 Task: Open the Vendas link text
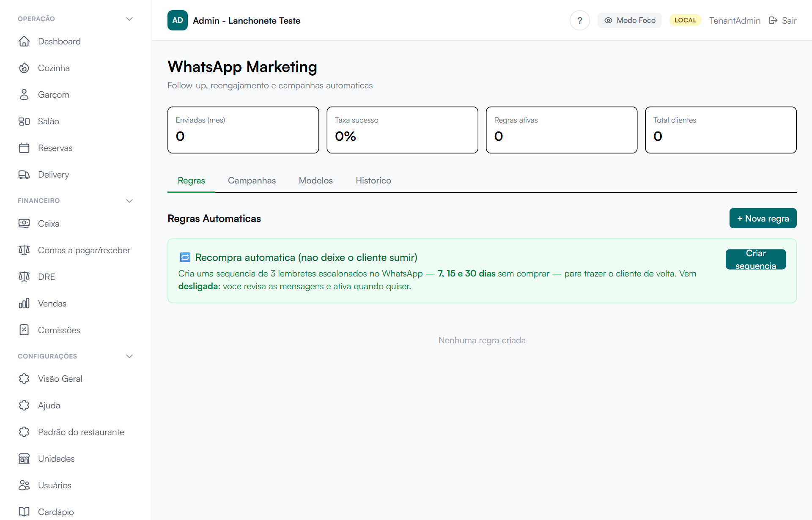(52, 304)
